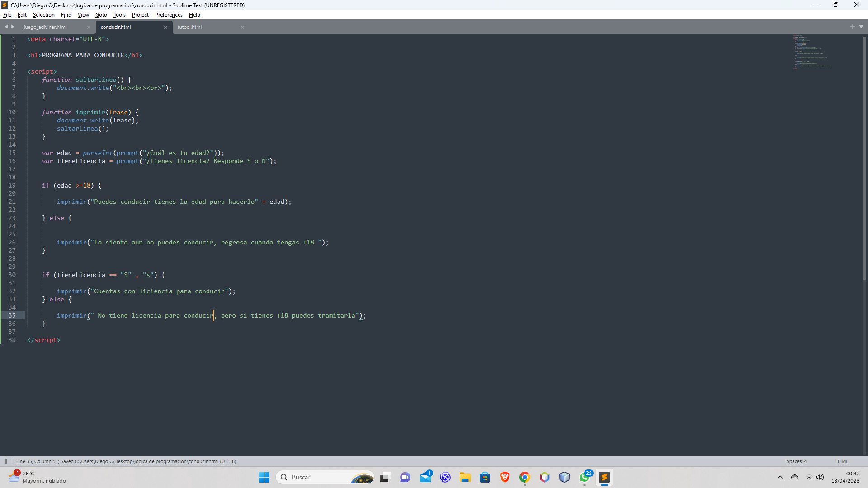Image resolution: width=868 pixels, height=488 pixels.
Task: Select the conducir.html tab
Action: point(116,27)
